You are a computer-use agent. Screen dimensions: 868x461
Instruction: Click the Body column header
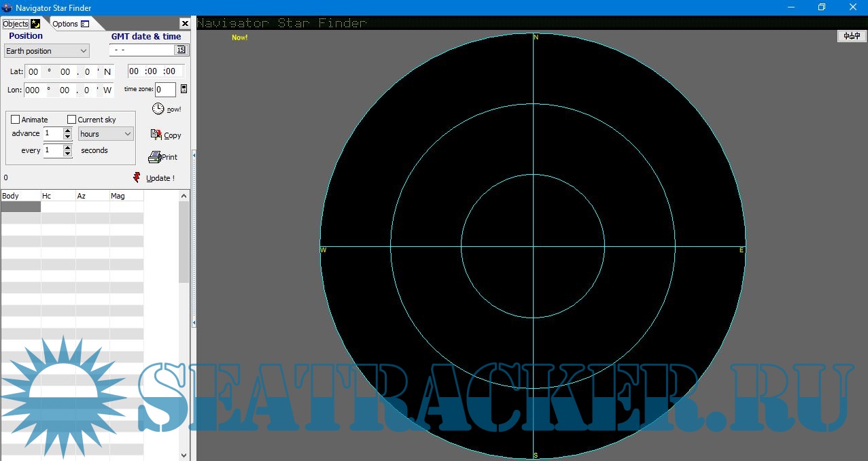20,196
